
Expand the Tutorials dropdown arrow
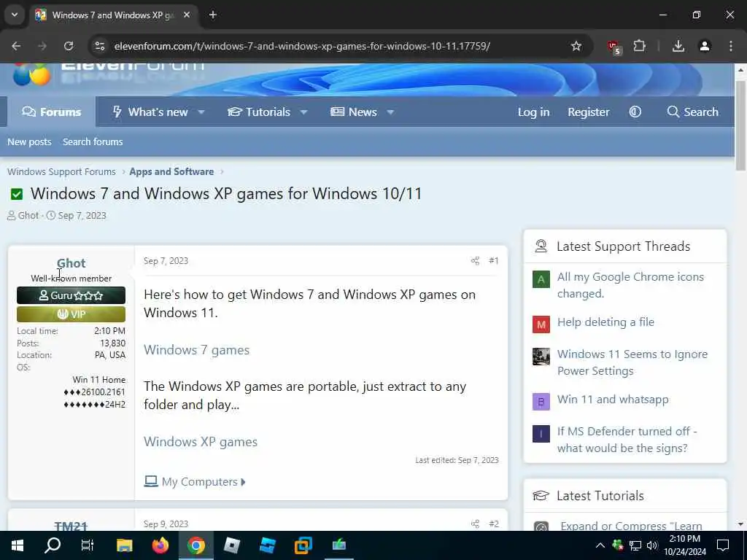click(303, 112)
